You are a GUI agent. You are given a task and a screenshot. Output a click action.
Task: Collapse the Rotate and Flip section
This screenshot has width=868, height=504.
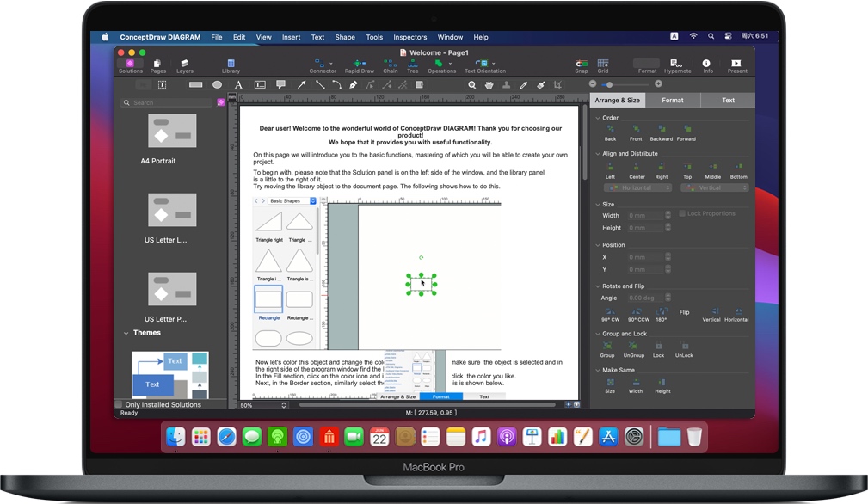point(600,285)
